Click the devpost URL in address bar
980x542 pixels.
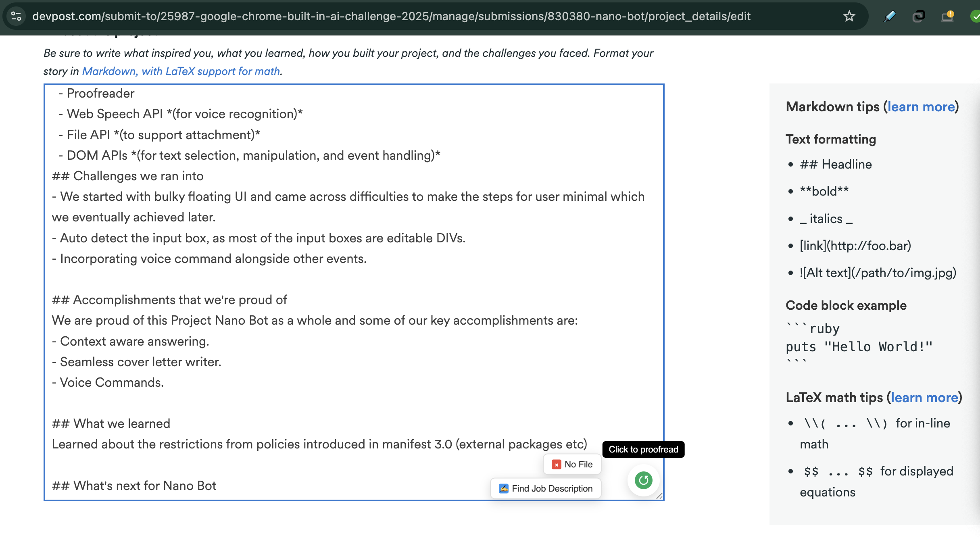pyautogui.click(x=391, y=16)
